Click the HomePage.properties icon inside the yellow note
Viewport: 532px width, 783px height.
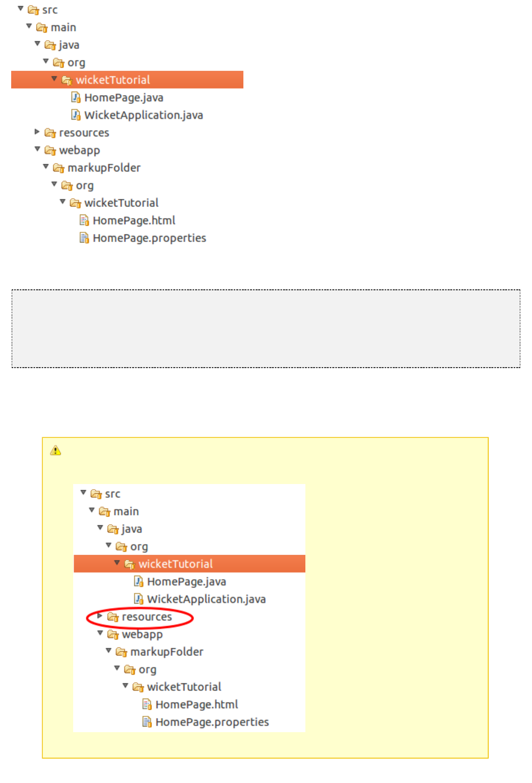coord(147,722)
